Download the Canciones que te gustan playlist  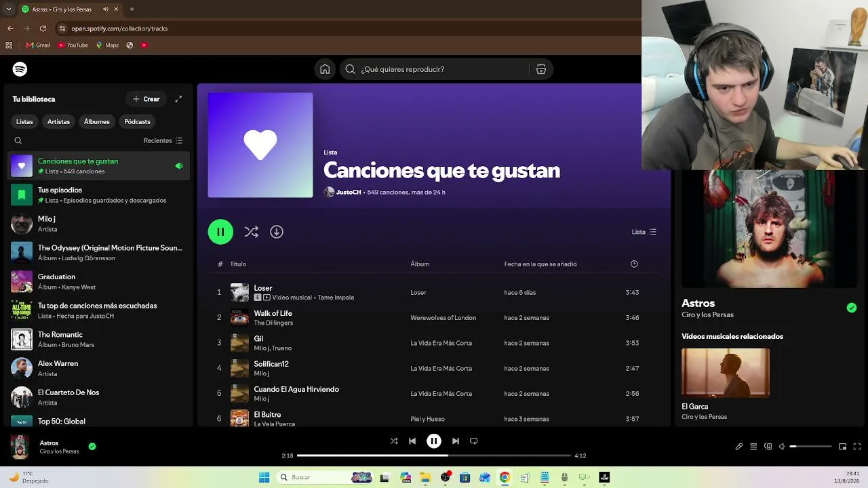pyautogui.click(x=277, y=232)
